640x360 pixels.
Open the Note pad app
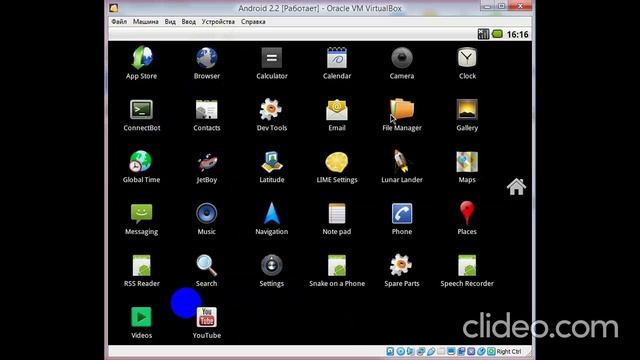pos(337,218)
